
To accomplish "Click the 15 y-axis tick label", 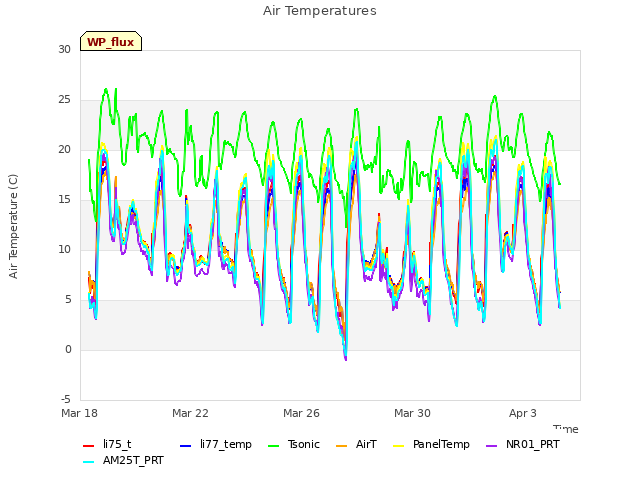I will (64, 200).
